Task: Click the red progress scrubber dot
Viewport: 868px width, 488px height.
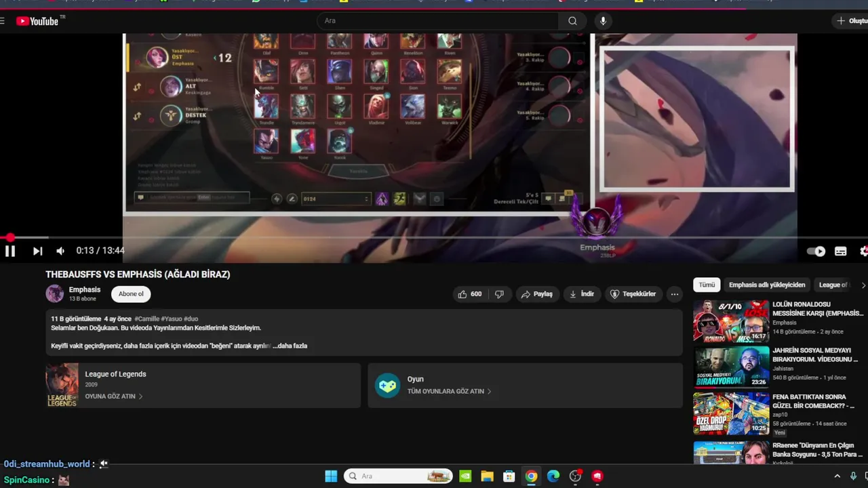Action: coord(9,237)
